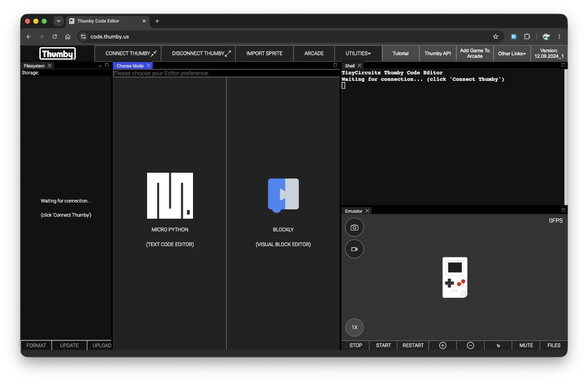Screen dimensions: 588x384
Task: Maximize the Emulator panel
Action: (x=563, y=210)
